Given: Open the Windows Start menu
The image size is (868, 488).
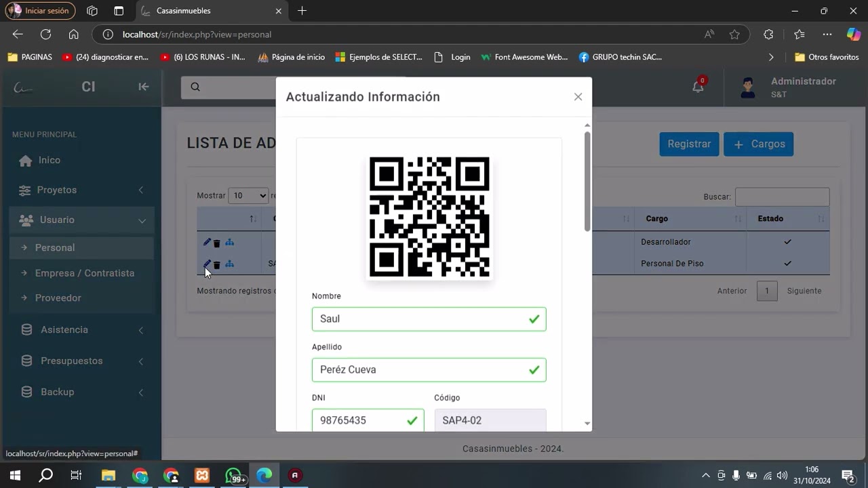Looking at the screenshot, I should 15,476.
